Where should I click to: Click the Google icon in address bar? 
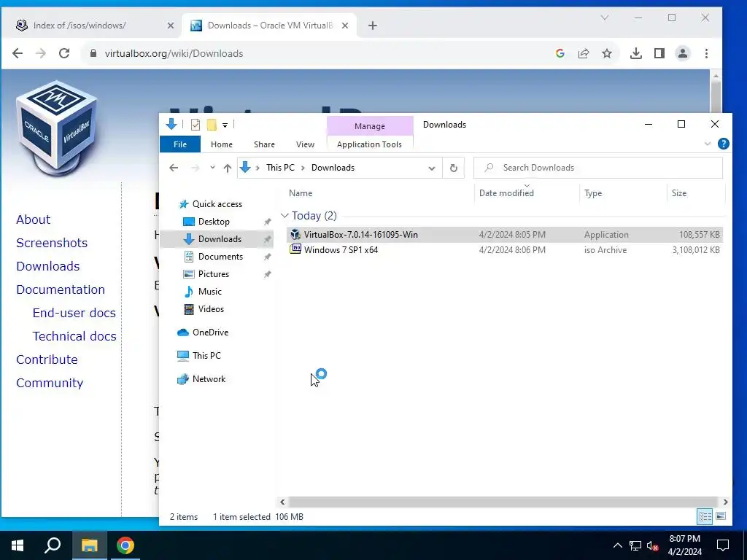coord(560,53)
